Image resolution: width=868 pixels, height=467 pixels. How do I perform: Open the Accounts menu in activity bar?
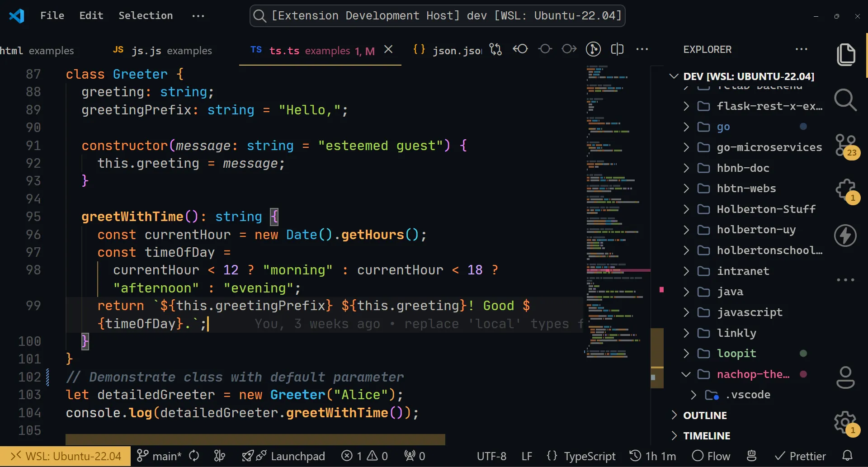point(845,378)
